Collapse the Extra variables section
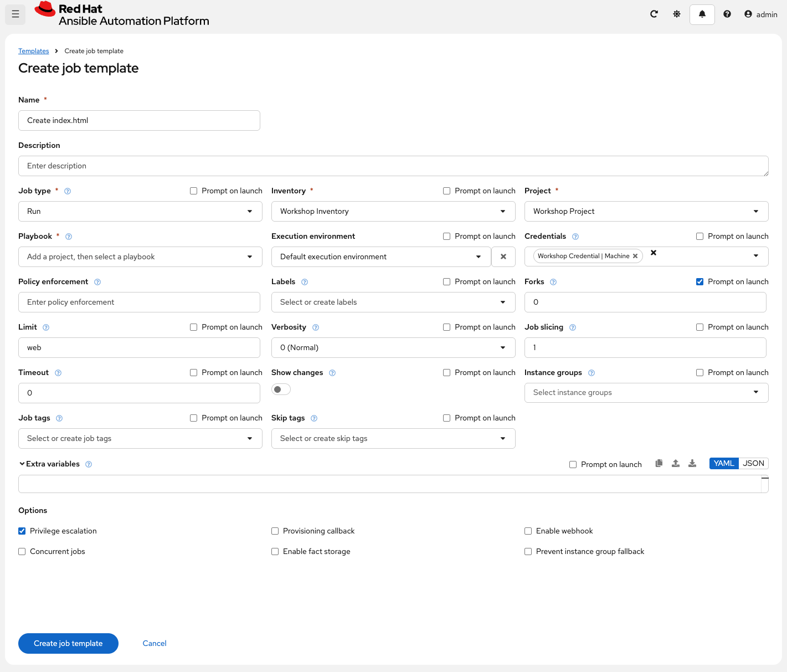 coord(22,464)
